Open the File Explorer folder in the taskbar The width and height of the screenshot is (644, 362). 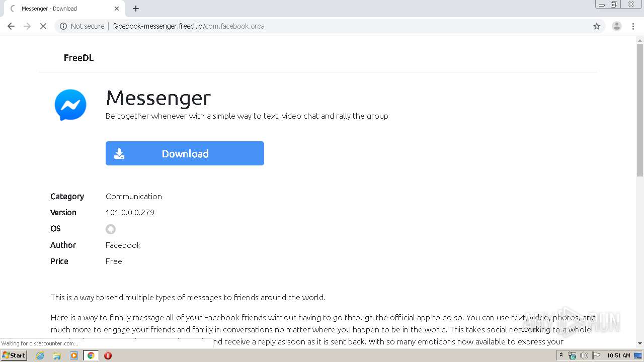(x=57, y=355)
